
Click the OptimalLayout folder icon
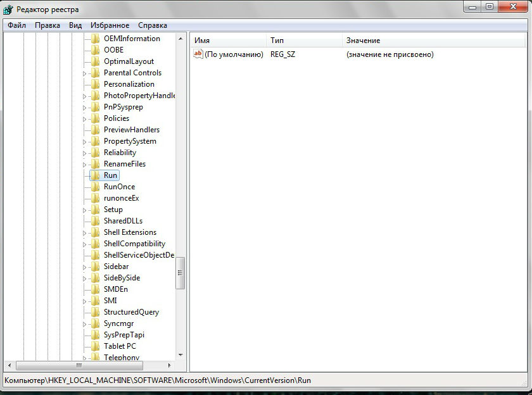(95, 61)
